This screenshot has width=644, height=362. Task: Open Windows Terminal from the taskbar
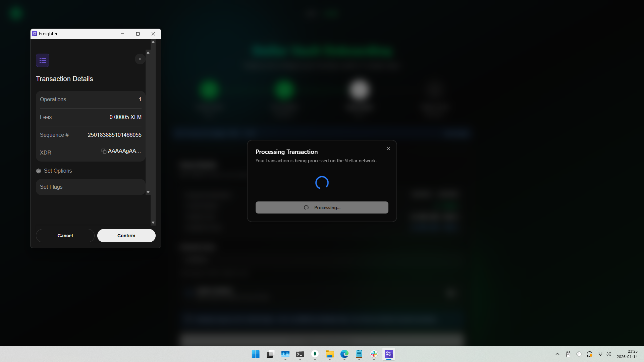[300, 354]
